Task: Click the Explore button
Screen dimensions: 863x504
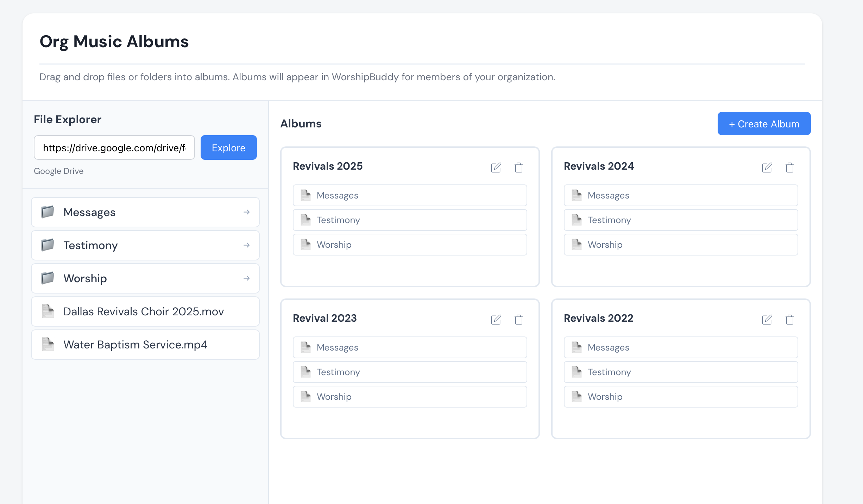Action: click(228, 147)
